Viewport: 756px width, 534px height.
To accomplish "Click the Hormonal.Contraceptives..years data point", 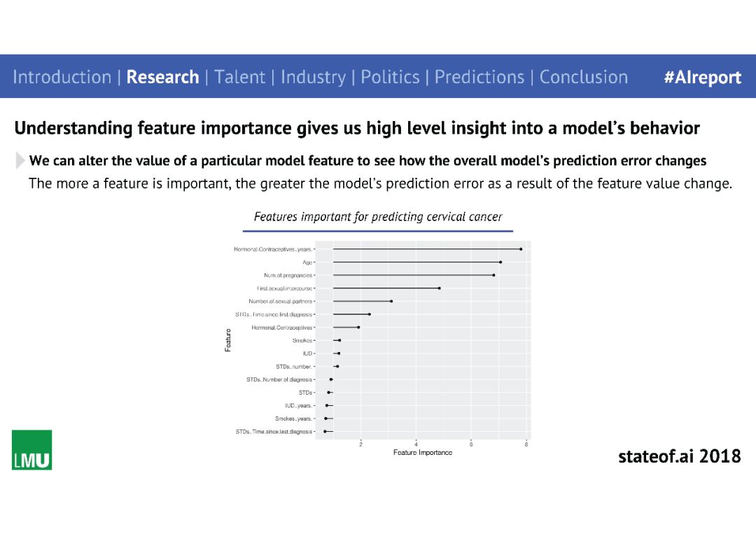I will coord(521,249).
